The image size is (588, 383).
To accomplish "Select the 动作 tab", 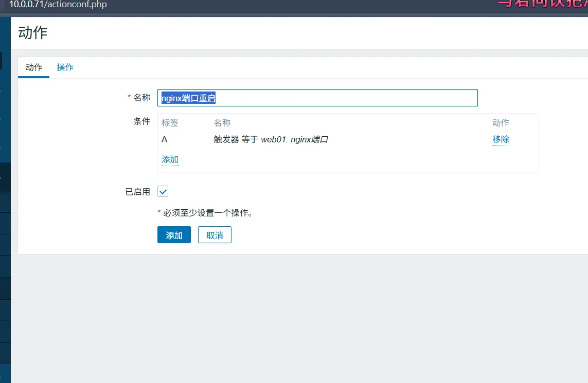I will click(x=34, y=67).
